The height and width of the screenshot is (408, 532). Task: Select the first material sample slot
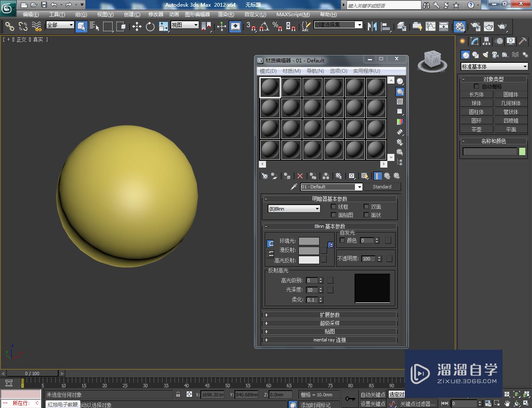(x=270, y=87)
